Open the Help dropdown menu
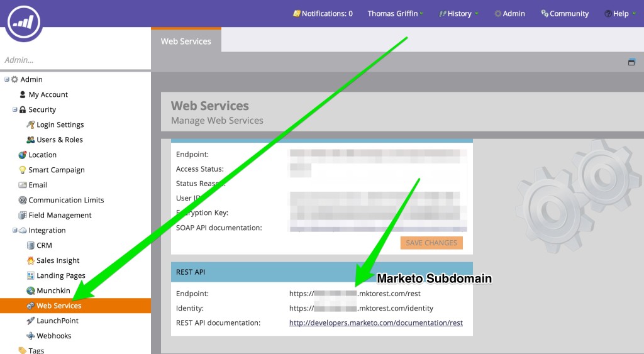 click(619, 14)
